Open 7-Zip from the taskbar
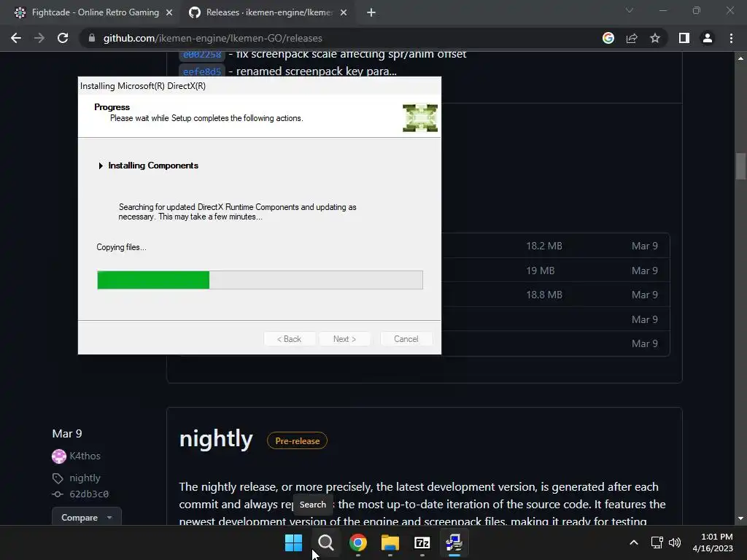This screenshot has height=560, width=747. [422, 542]
